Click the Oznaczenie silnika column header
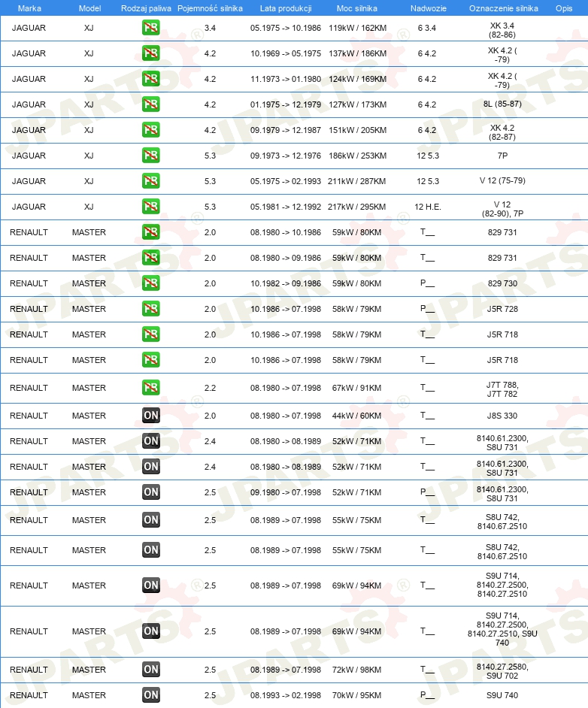This screenshot has width=588, height=708. tap(503, 8)
